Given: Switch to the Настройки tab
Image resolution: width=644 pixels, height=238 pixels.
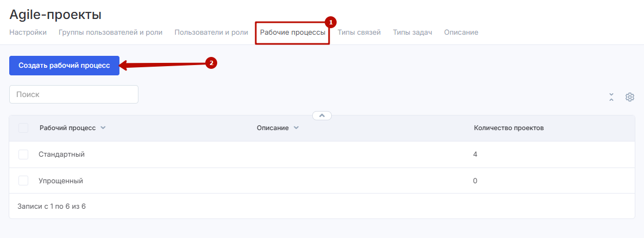Looking at the screenshot, I should click(28, 33).
